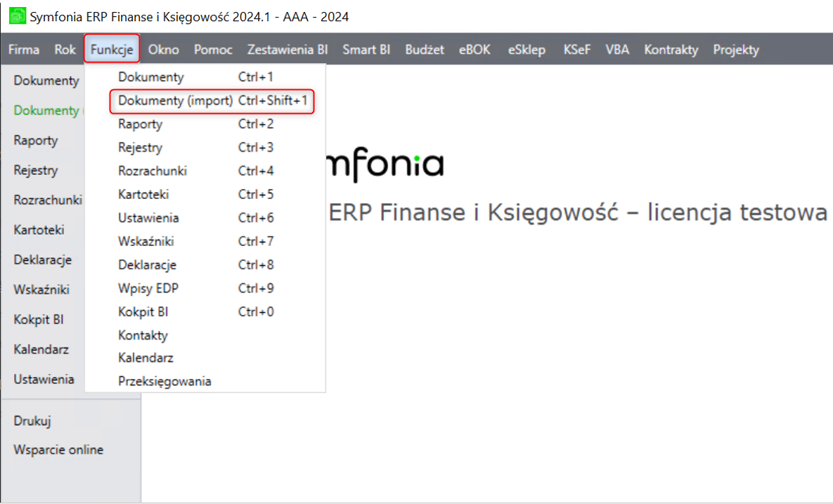The height and width of the screenshot is (504, 833).
Task: Open Kokpit BI in the left sidebar
Action: tap(38, 319)
